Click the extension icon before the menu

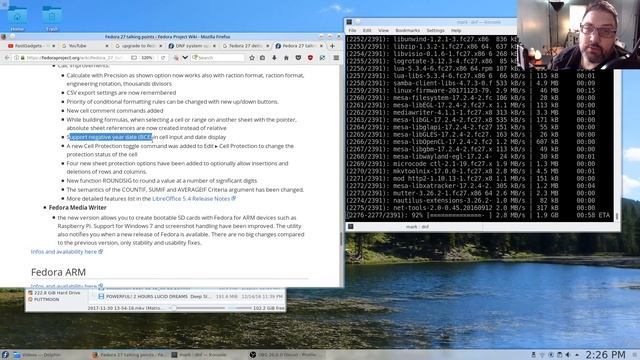coord(322,58)
